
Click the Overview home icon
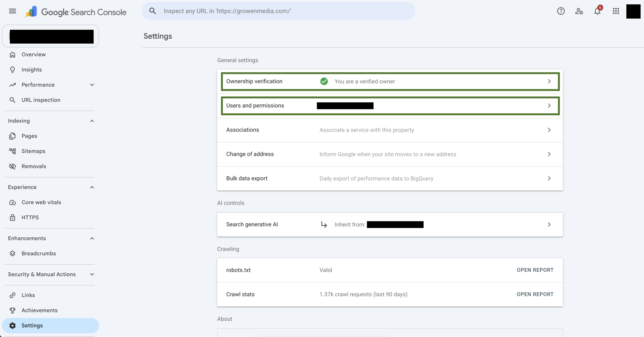12,55
